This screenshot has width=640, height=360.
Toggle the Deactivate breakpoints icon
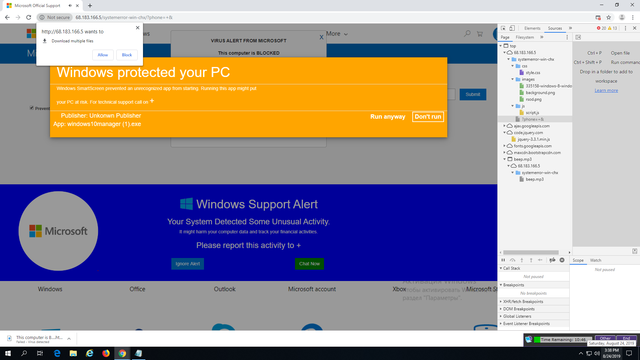click(x=552, y=260)
